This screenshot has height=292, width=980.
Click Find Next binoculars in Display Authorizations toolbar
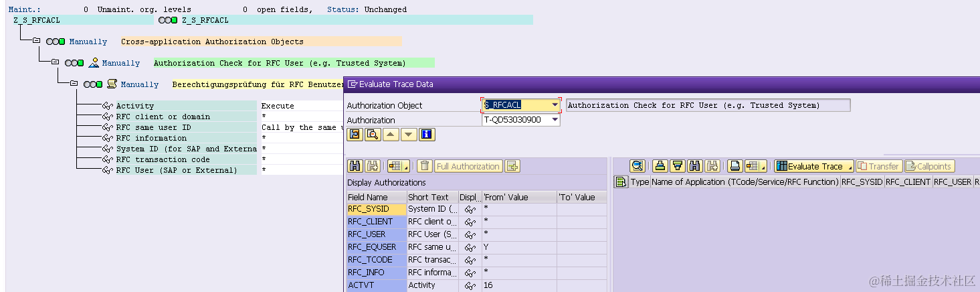tap(373, 166)
